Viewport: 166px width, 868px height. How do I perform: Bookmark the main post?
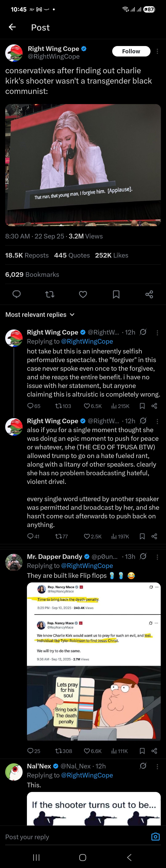(x=116, y=294)
